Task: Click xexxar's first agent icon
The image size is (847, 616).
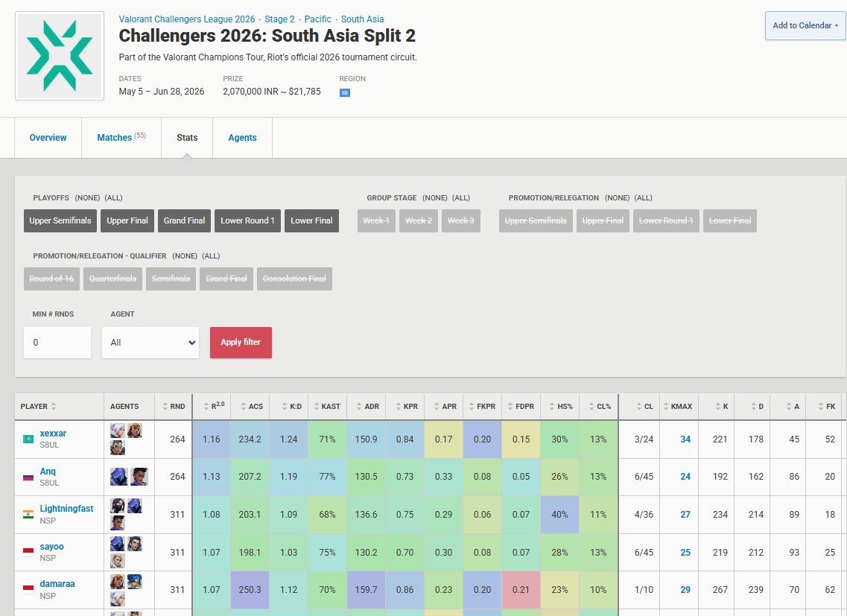Action: click(118, 431)
